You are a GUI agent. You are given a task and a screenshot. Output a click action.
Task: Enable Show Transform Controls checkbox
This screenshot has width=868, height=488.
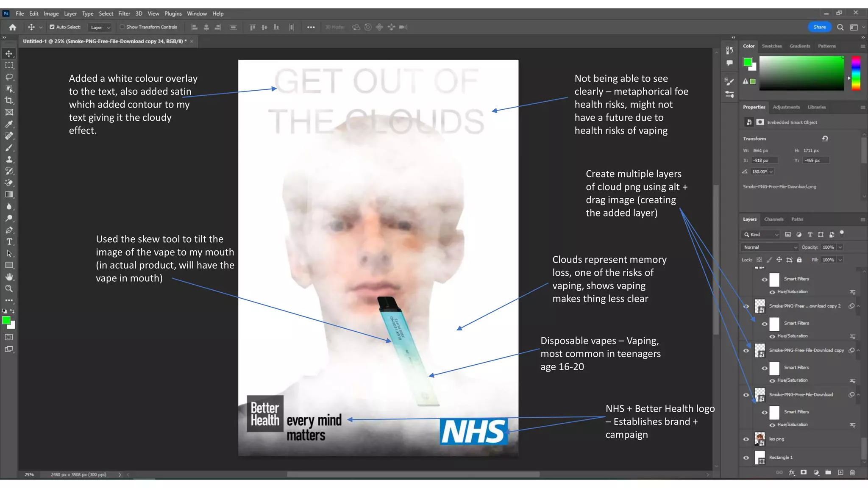122,27
